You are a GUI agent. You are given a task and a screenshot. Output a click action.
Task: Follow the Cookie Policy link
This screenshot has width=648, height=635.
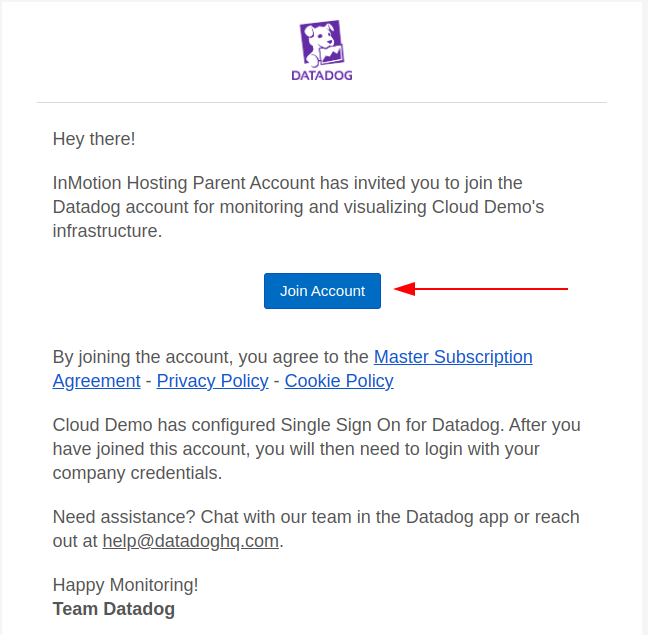[339, 381]
